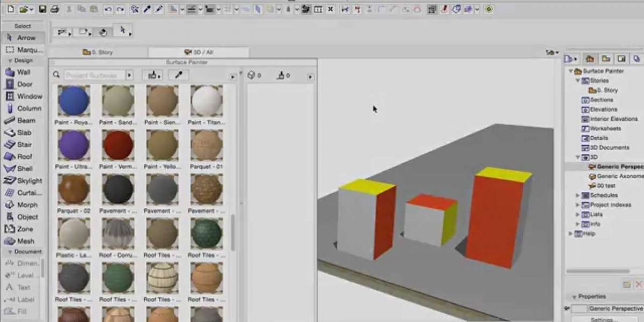This screenshot has width=644, height=322.
Task: Open the Project Surfaces dropdown arrow
Action: click(x=129, y=76)
